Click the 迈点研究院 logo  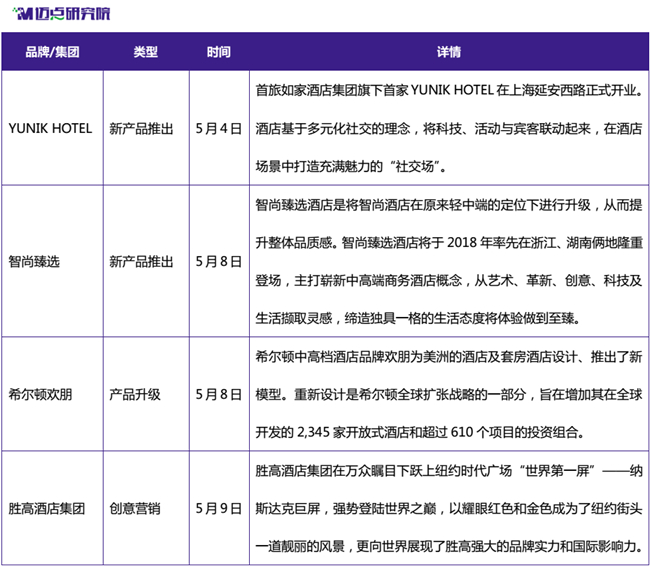tap(61, 14)
